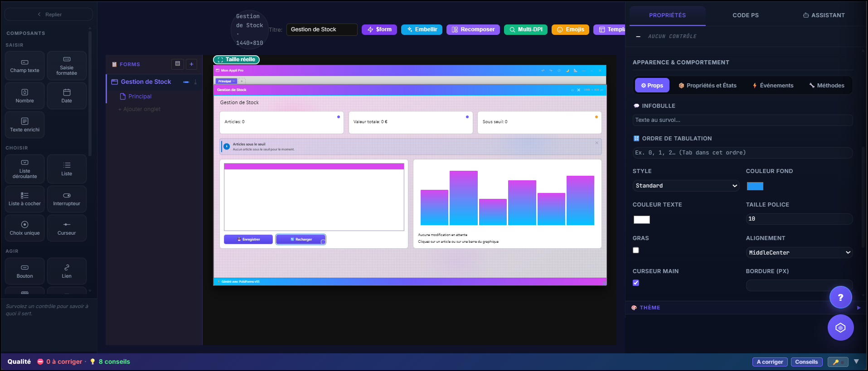Add the Curseur slider component
This screenshot has height=371, width=868.
pos(67,228)
